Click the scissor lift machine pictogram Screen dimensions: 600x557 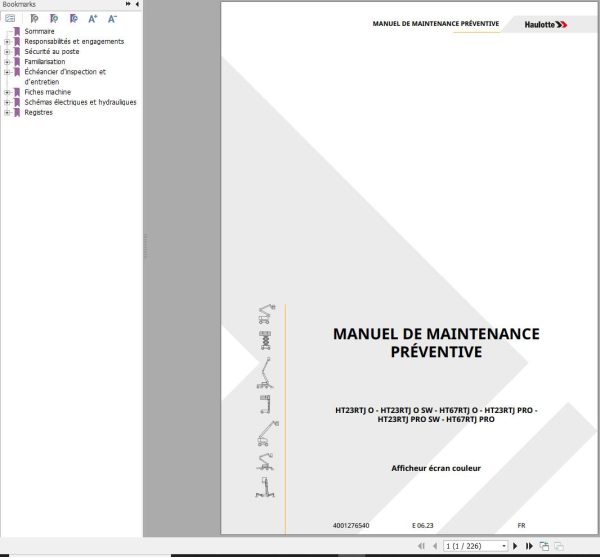point(265,340)
